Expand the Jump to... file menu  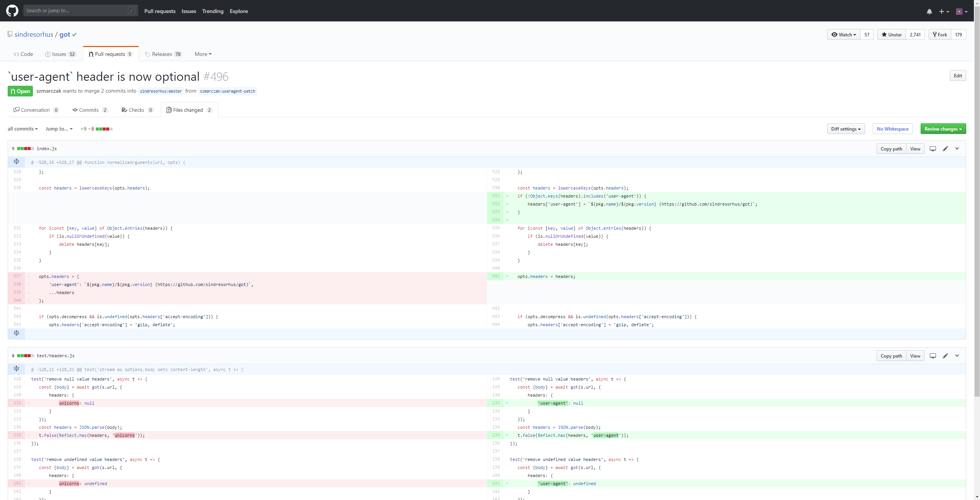pyautogui.click(x=59, y=129)
